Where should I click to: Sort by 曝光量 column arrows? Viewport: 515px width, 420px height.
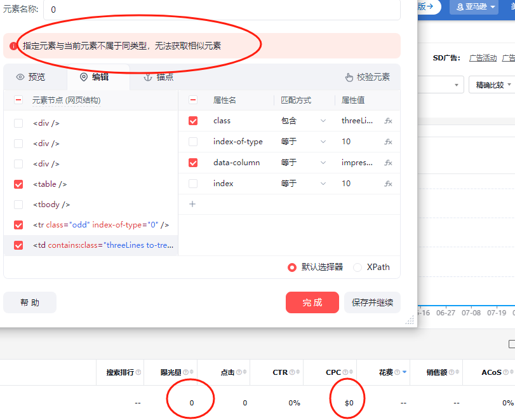coord(192,372)
